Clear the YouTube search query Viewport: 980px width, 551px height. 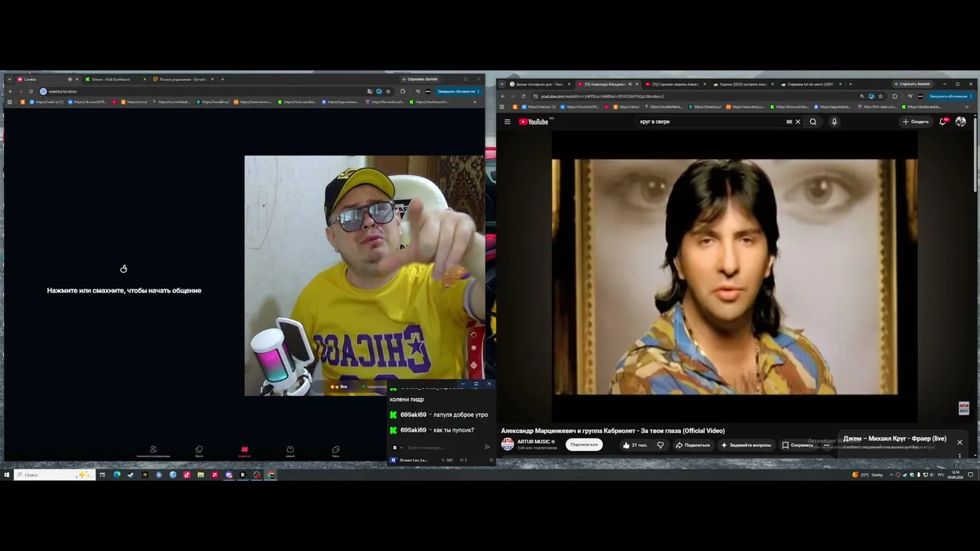[798, 122]
